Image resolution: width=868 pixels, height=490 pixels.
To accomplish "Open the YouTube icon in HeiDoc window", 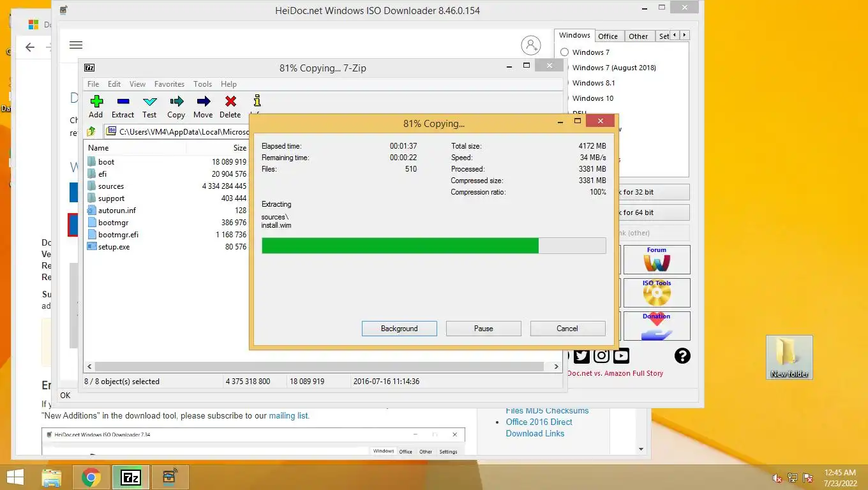I will click(621, 356).
